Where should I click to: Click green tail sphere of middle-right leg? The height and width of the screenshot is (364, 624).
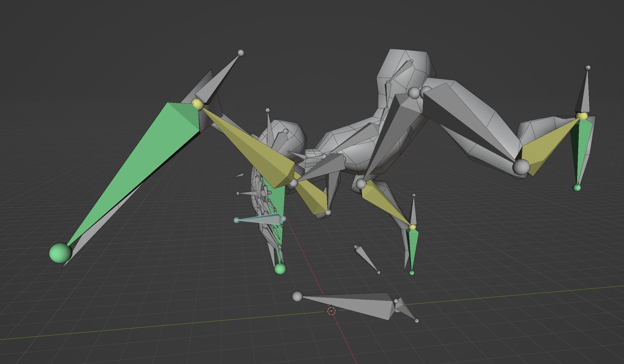click(x=412, y=273)
